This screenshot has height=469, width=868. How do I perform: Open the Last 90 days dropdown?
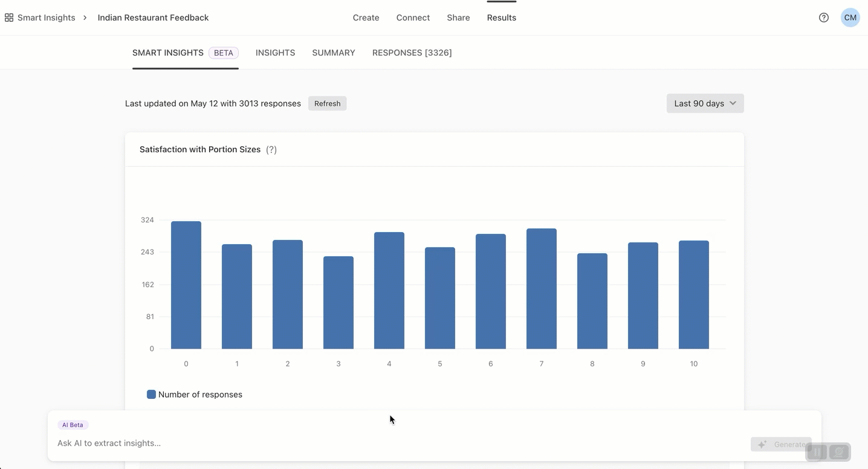pos(704,103)
